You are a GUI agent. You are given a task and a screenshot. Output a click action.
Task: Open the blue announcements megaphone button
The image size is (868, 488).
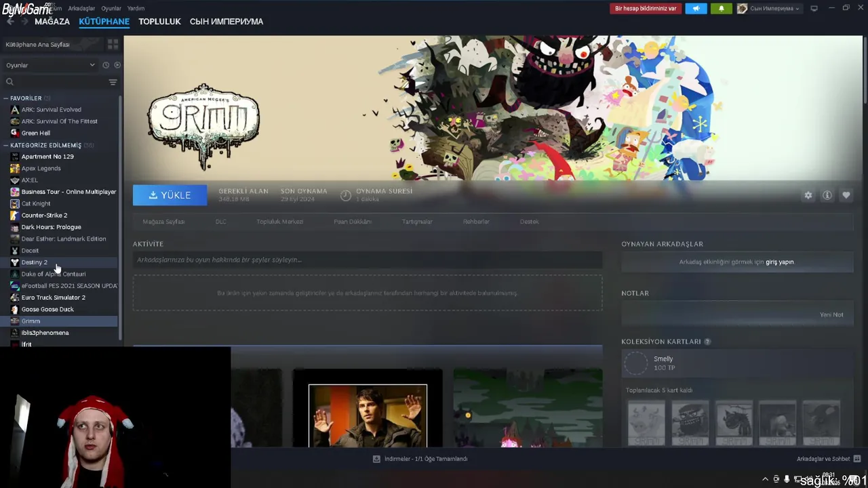[696, 8]
